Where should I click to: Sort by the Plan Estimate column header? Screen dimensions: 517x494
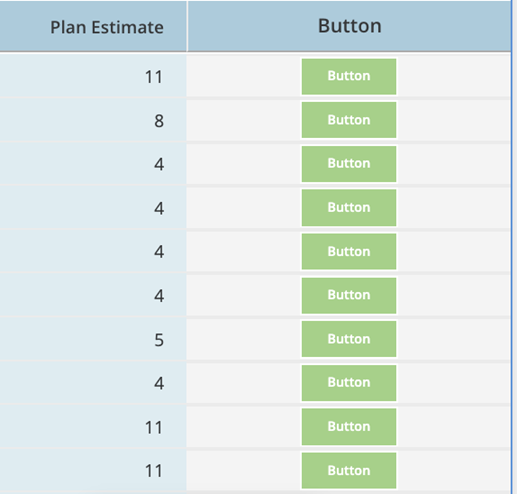click(x=107, y=27)
